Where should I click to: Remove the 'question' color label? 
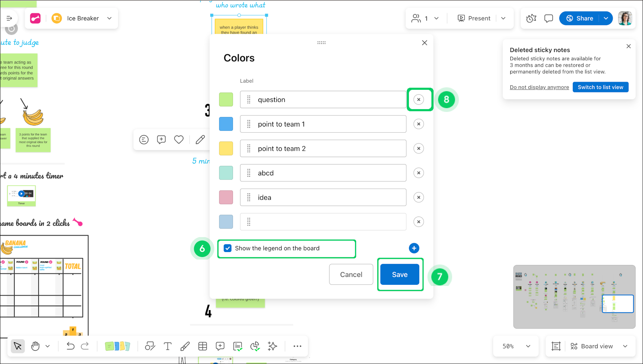(x=419, y=100)
